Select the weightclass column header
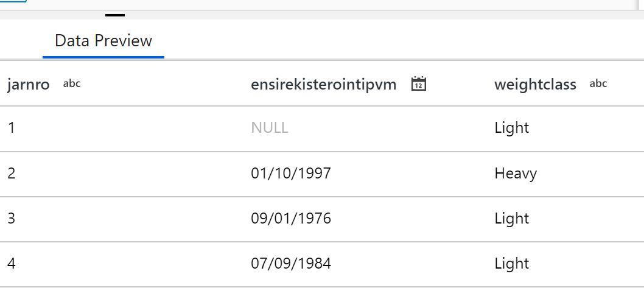This screenshot has height=296, width=644. (x=535, y=85)
